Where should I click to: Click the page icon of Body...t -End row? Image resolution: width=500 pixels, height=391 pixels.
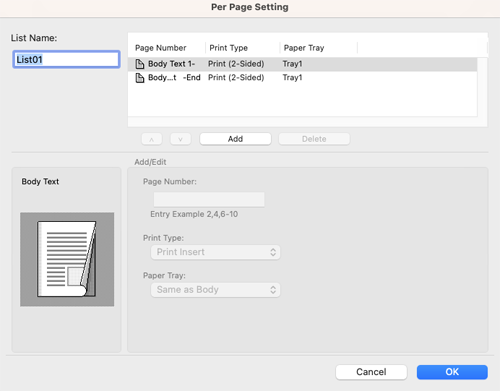(140, 78)
